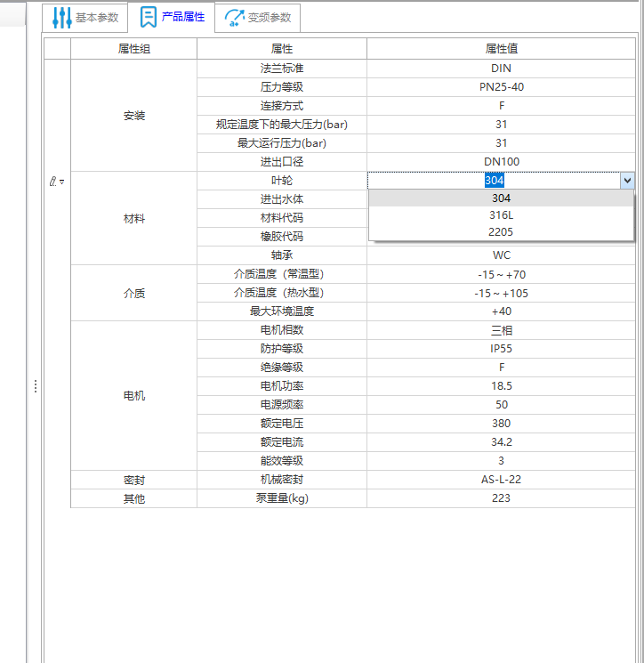Click the 额定电压 attribute cell
The height and width of the screenshot is (663, 644).
click(282, 424)
